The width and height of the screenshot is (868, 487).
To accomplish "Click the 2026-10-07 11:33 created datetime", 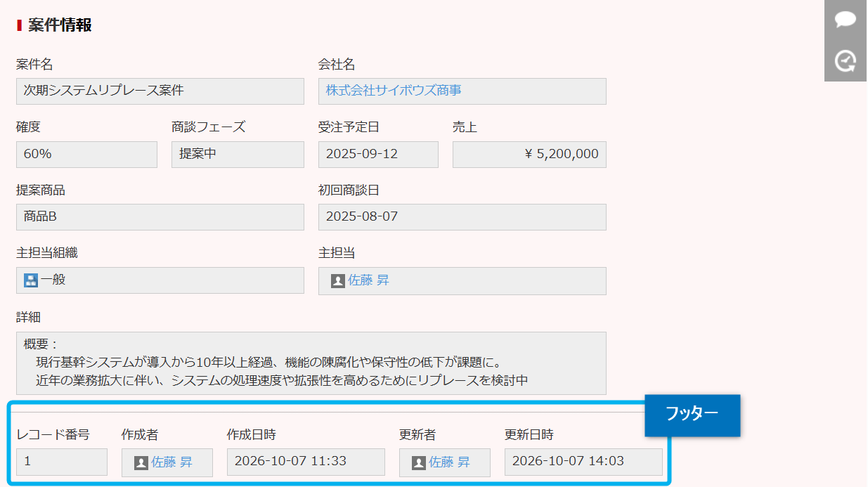I will tap(290, 462).
